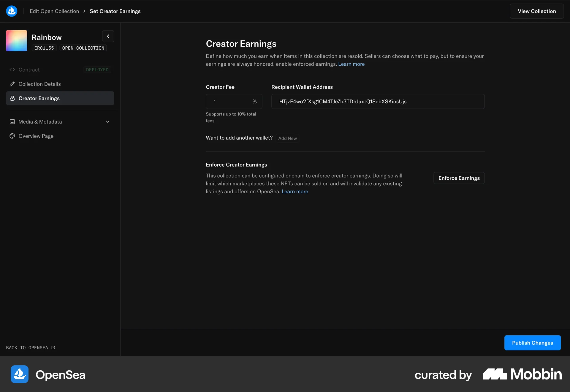
Task: Open Collection Details from the sidebar
Action: (x=39, y=84)
